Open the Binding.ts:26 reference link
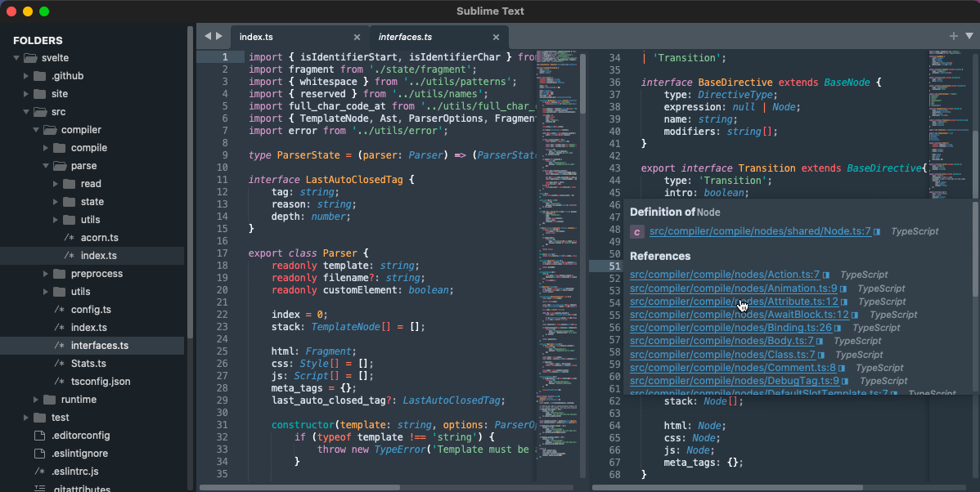This screenshot has width=980, height=492. 731,328
